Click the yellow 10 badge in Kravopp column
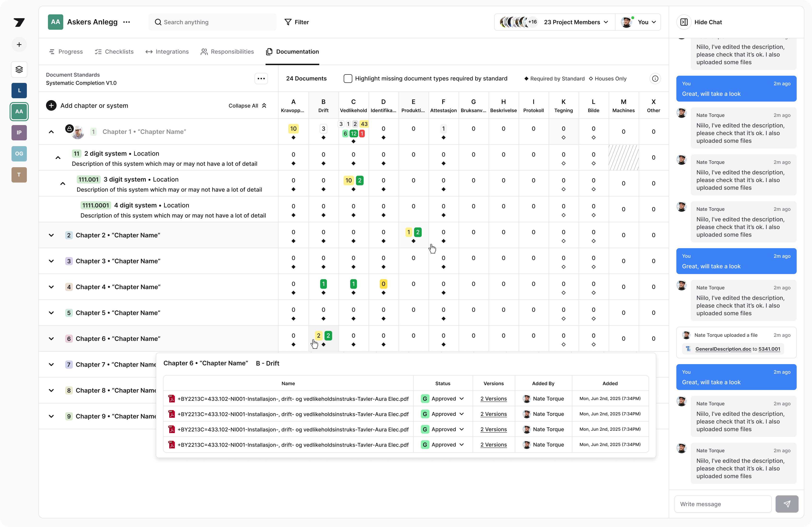 [293, 129]
